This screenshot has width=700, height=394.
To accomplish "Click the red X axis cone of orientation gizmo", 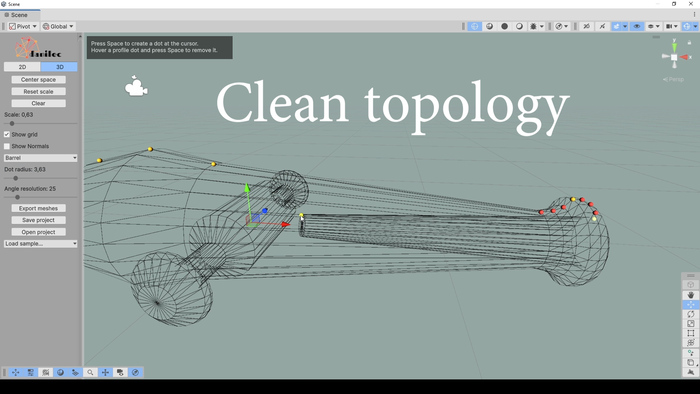I will (684, 57).
